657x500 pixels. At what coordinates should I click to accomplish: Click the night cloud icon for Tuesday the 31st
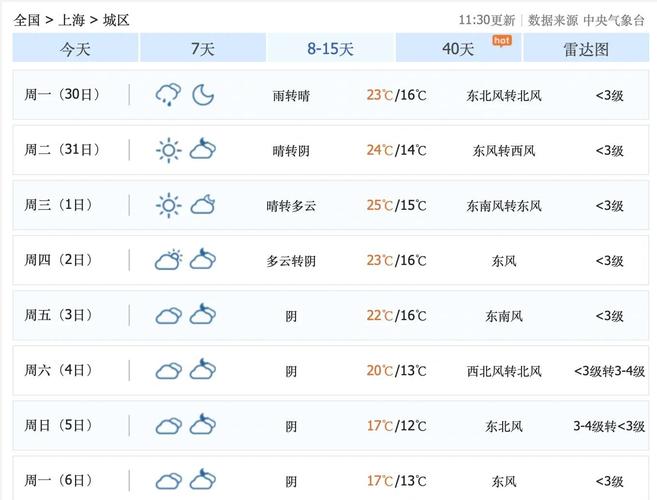click(x=203, y=151)
